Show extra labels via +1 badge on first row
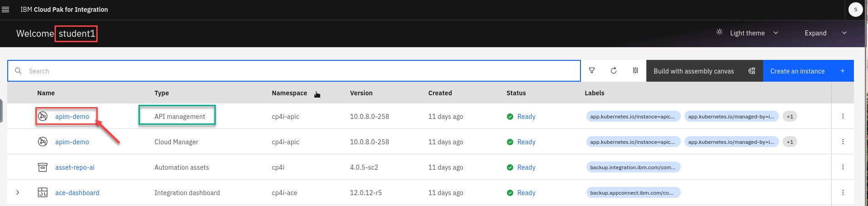 tap(790, 117)
